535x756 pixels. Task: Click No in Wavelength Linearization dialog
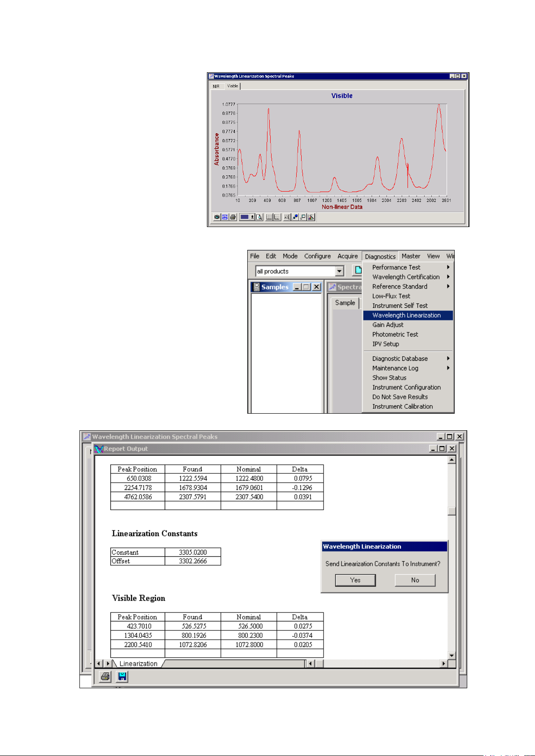tap(415, 580)
